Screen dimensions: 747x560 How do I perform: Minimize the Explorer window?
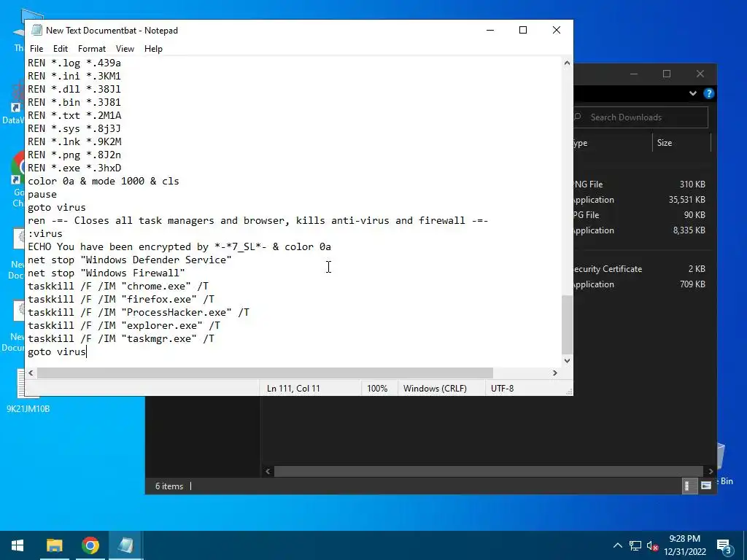(634, 74)
